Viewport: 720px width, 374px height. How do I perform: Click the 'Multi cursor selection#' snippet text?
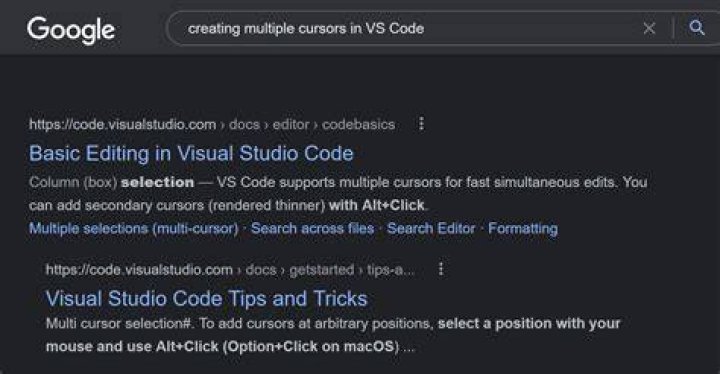[118, 323]
